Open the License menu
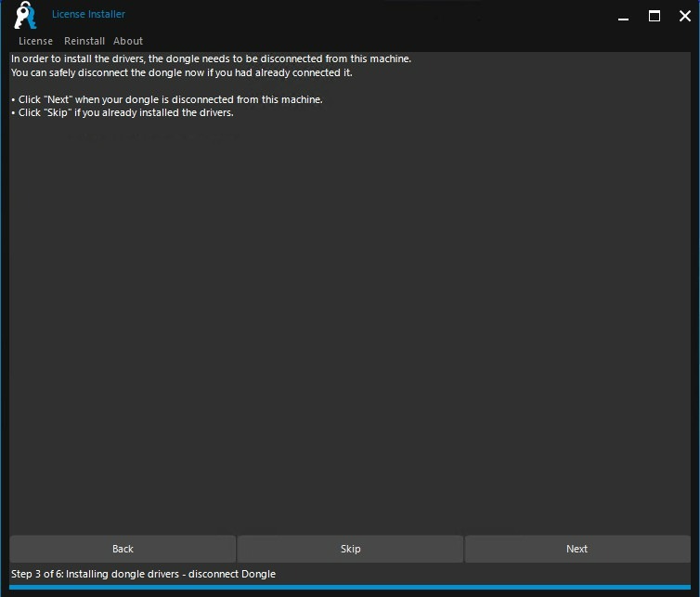Image resolution: width=700 pixels, height=597 pixels. (35, 41)
